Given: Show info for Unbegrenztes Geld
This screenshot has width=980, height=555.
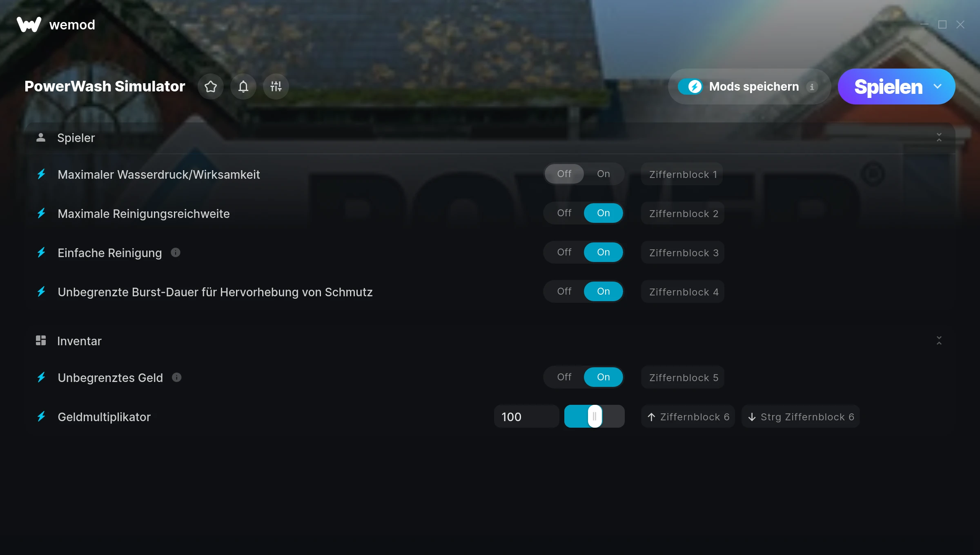Looking at the screenshot, I should [x=176, y=377].
